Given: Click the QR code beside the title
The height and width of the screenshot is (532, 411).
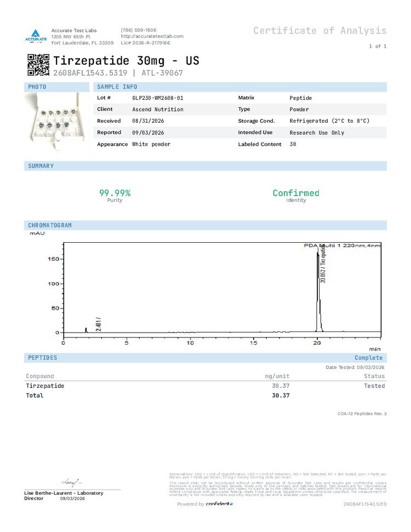Looking at the screenshot, I should click(x=38, y=65).
